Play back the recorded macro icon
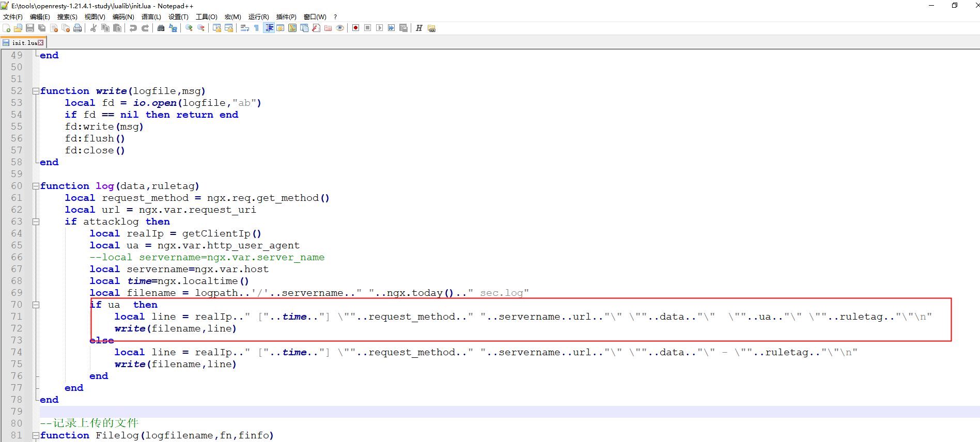The image size is (980, 442). [x=380, y=28]
